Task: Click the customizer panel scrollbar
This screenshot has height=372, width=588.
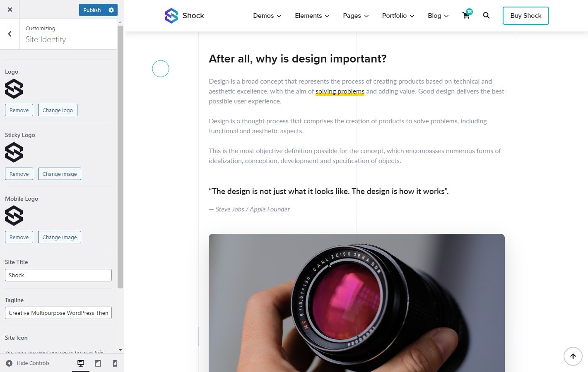Action: 120,157
